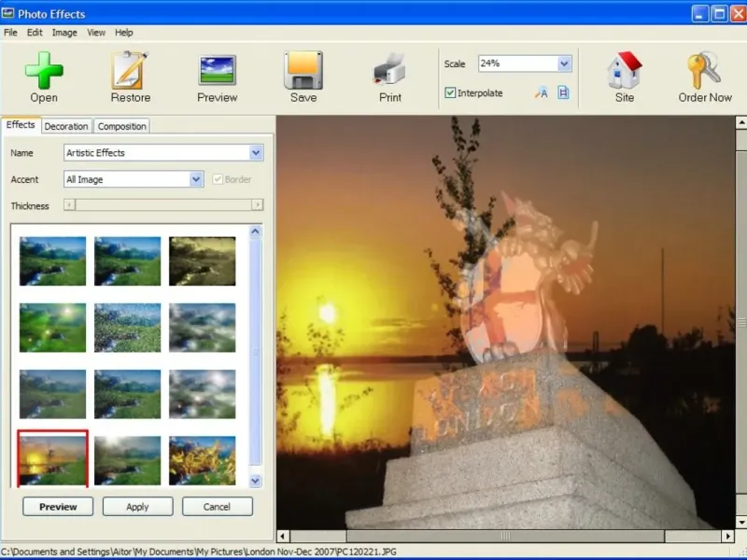Click the Thickness slider track
The width and height of the screenshot is (747, 560).
(x=163, y=205)
